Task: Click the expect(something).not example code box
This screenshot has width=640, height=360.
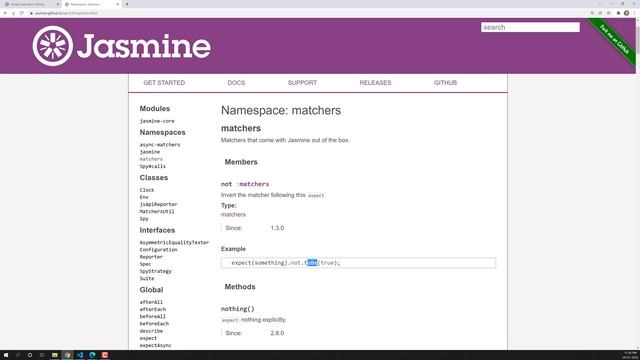Action: (x=358, y=263)
